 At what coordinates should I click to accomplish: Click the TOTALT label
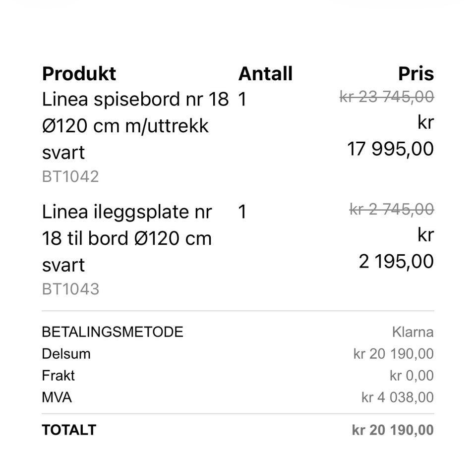click(69, 430)
